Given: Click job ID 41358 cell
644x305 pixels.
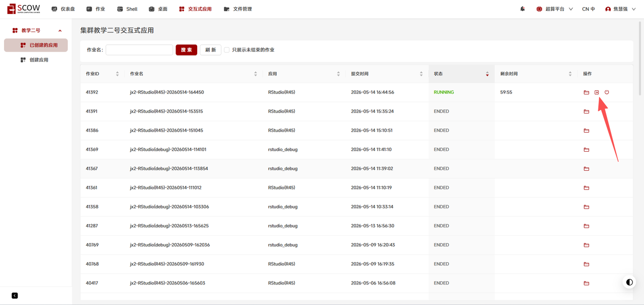Looking at the screenshot, I should click(x=92, y=207).
